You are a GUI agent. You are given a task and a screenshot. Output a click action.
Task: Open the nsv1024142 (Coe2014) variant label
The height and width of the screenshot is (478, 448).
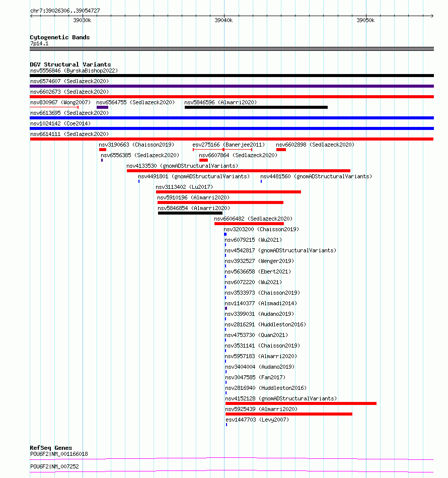click(x=60, y=123)
